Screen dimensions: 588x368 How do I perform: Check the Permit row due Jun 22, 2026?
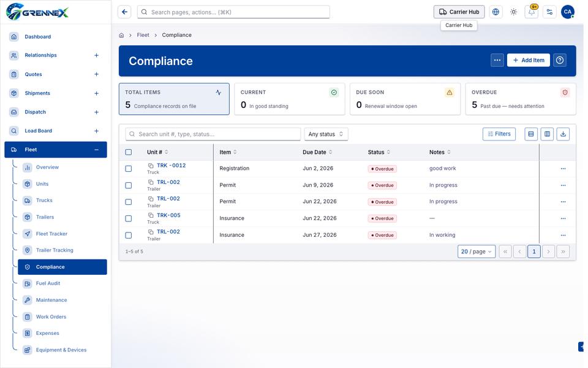(x=129, y=202)
